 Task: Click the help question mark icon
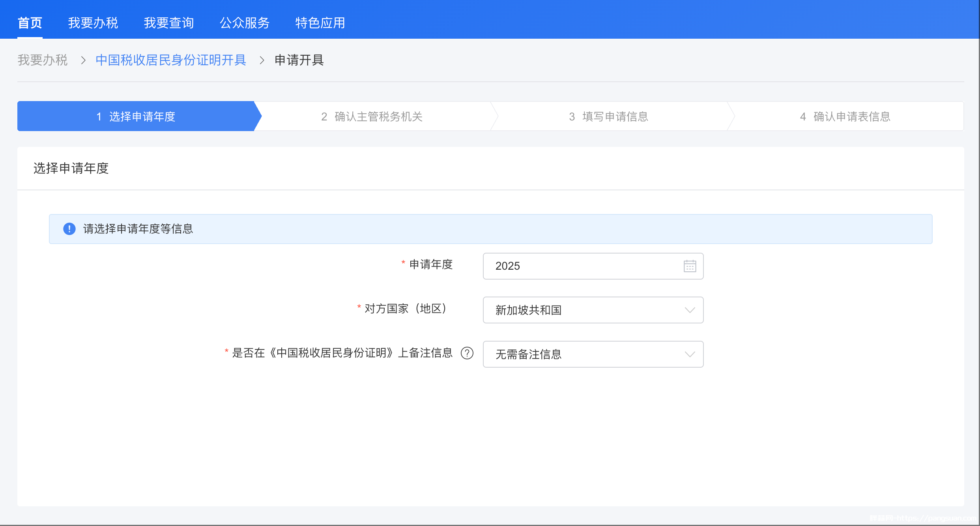(x=467, y=353)
